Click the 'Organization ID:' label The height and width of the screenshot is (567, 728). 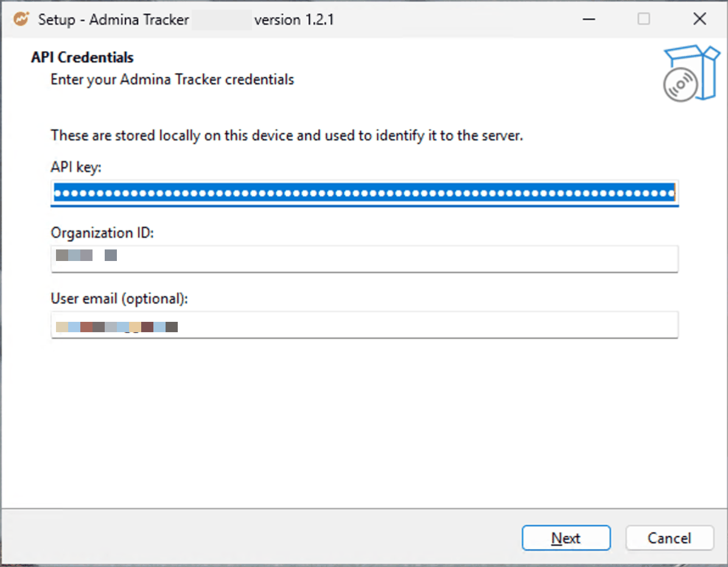[102, 232]
